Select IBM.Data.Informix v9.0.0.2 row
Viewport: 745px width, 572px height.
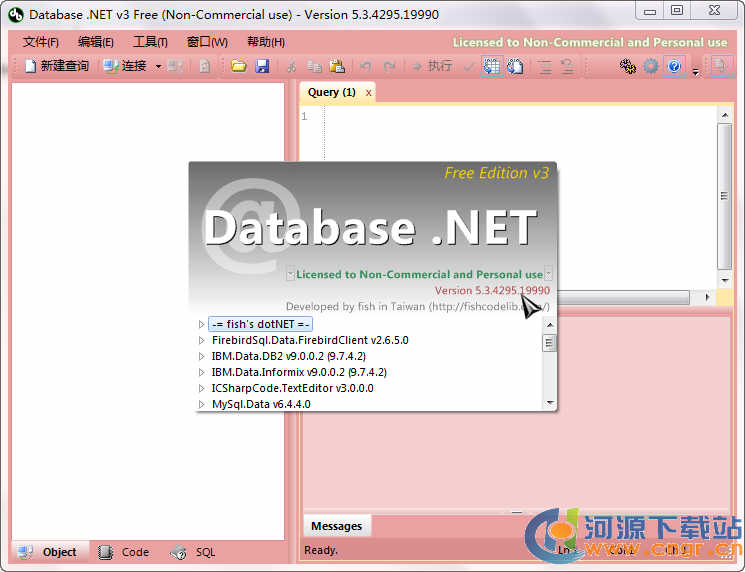[x=299, y=372]
